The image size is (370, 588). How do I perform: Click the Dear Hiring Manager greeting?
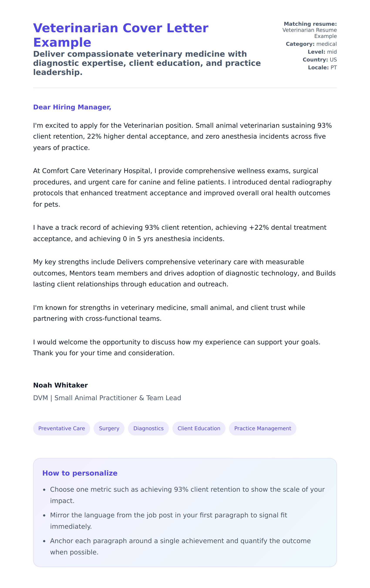tap(72, 107)
